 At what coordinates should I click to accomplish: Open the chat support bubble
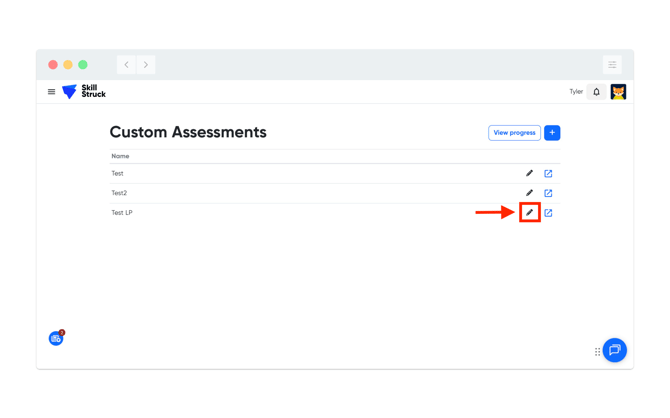tap(614, 350)
